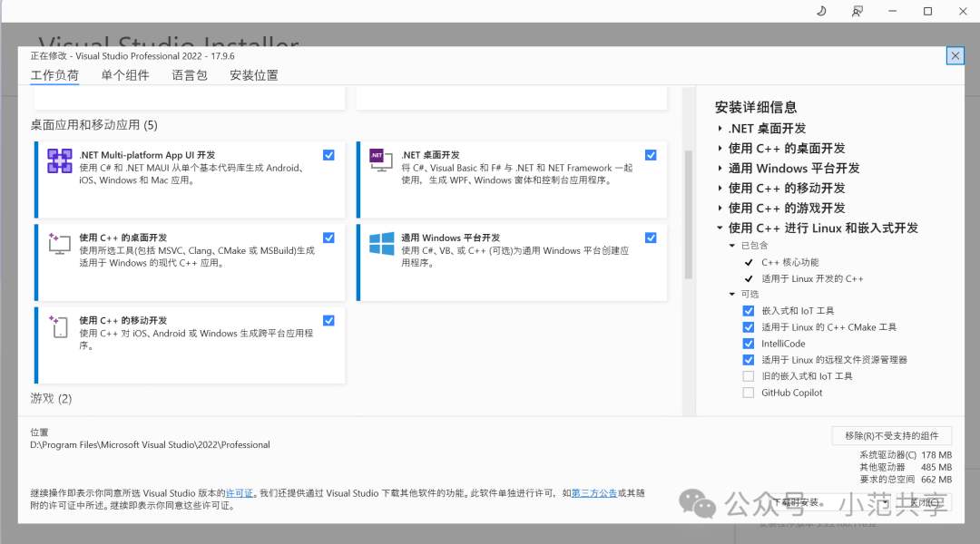Click the 游戏 (2) section heading
This screenshot has height=544, width=980.
(x=51, y=398)
